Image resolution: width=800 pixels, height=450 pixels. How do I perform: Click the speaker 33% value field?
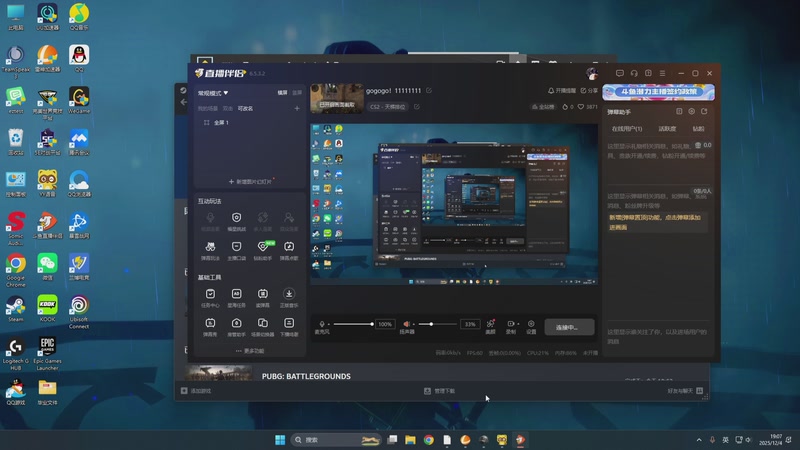coord(470,324)
